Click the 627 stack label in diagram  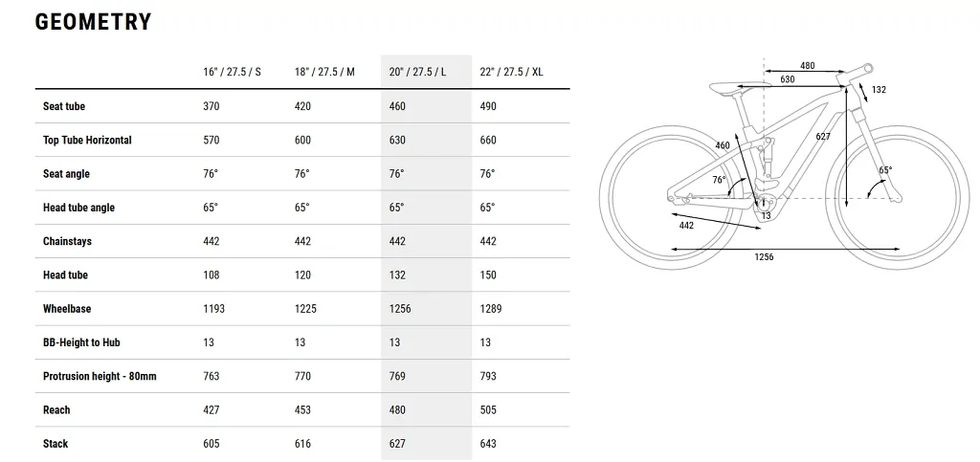(823, 136)
